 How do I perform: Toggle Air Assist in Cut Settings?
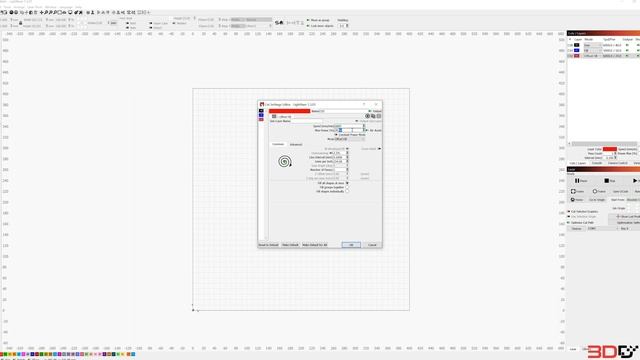pos(367,130)
